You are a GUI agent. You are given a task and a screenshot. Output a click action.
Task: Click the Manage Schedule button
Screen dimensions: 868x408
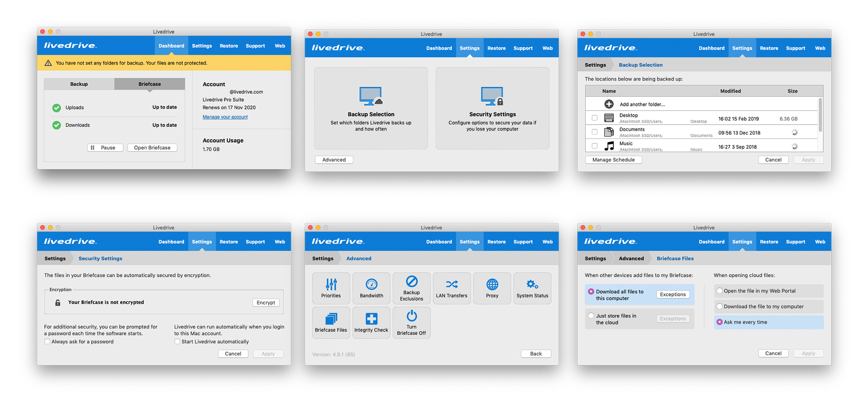614,160
